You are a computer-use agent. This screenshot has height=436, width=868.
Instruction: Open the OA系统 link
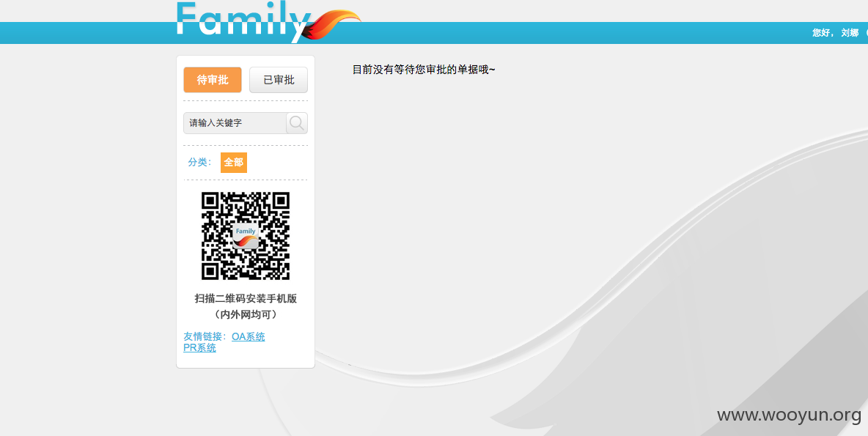tap(248, 336)
